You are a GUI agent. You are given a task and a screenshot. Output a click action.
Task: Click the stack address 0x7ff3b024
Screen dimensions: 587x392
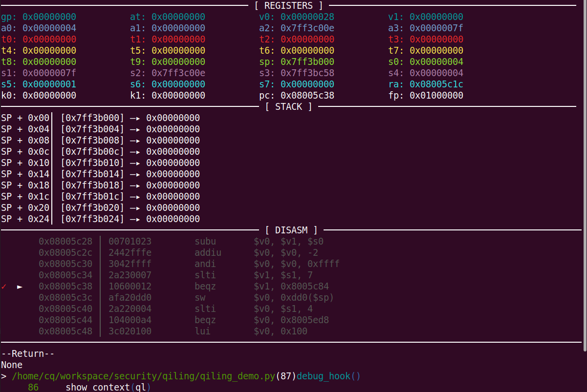[x=92, y=219]
